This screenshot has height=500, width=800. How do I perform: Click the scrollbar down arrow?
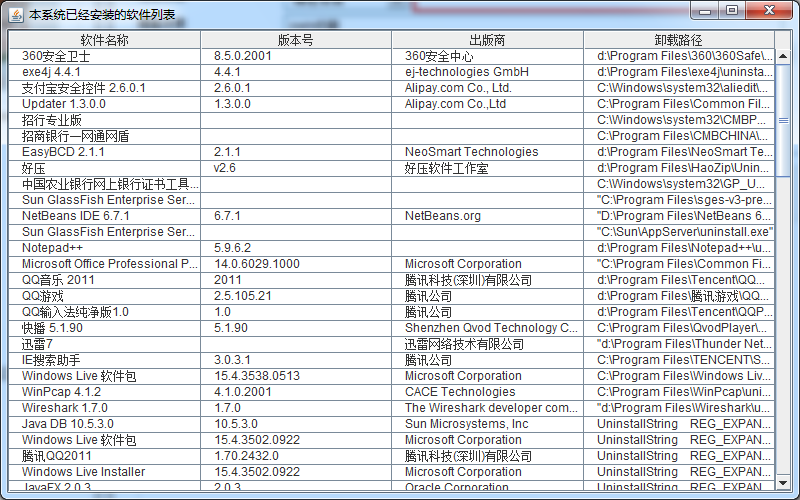(x=783, y=482)
